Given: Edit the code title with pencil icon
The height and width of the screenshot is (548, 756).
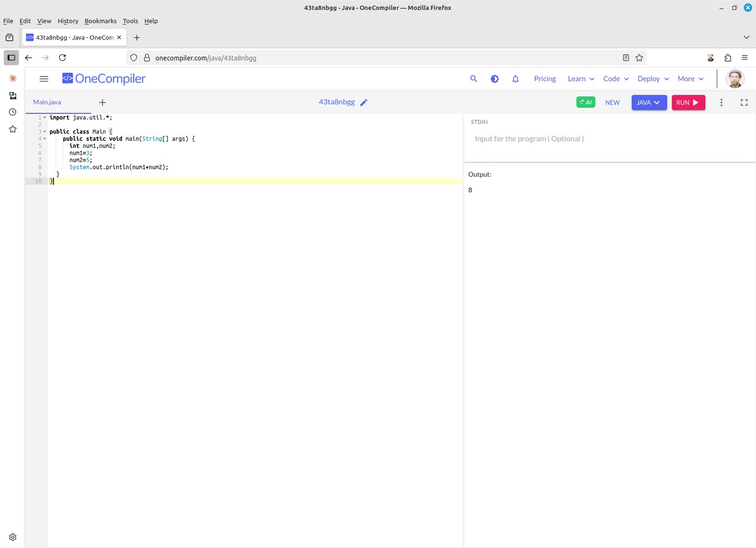Looking at the screenshot, I should point(364,102).
